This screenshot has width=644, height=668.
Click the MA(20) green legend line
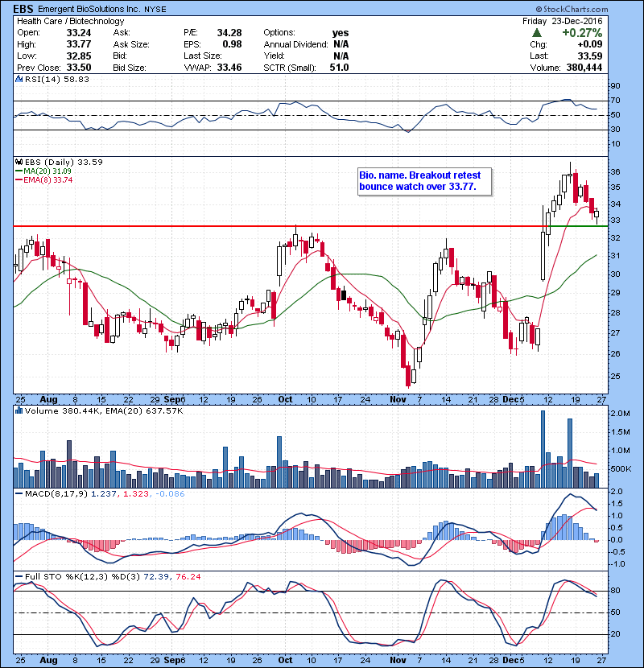[19, 171]
